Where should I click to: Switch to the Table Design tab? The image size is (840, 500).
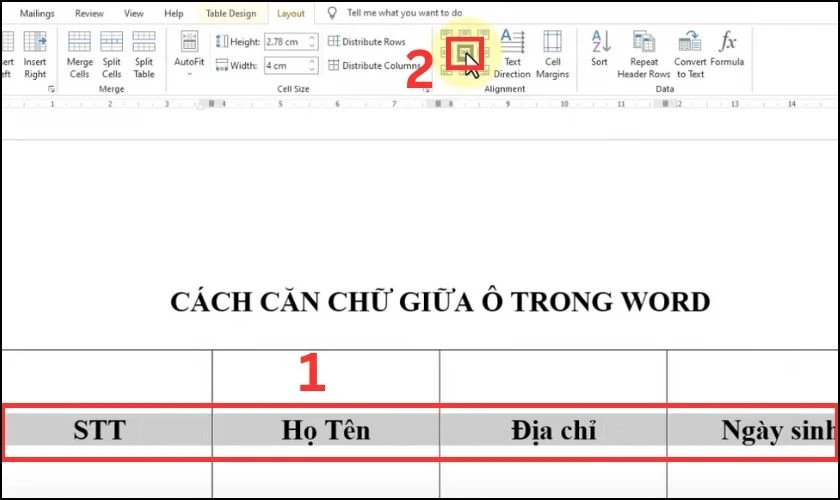coord(231,13)
